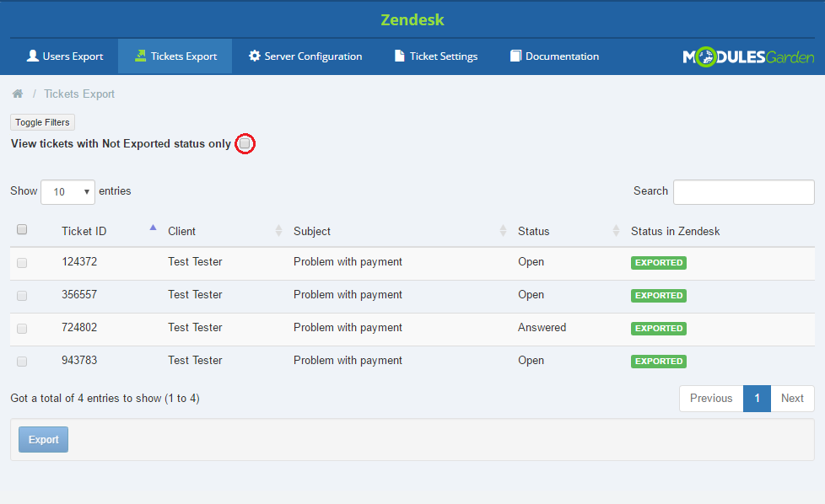Select ticket 943783 checkbox

tap(22, 362)
